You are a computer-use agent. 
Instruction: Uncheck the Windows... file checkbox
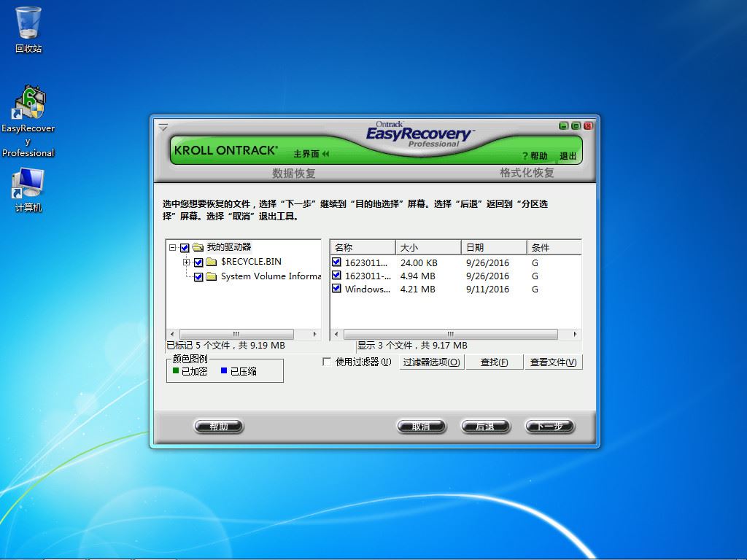(337, 289)
